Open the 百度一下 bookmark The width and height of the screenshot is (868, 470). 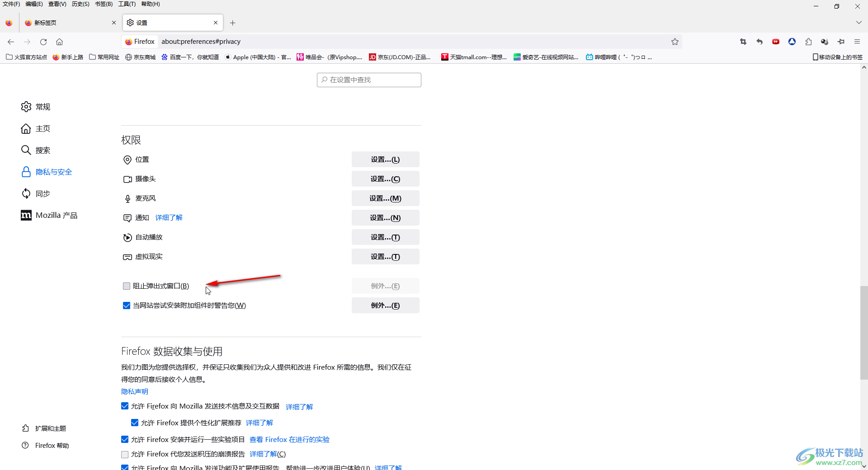(x=190, y=57)
